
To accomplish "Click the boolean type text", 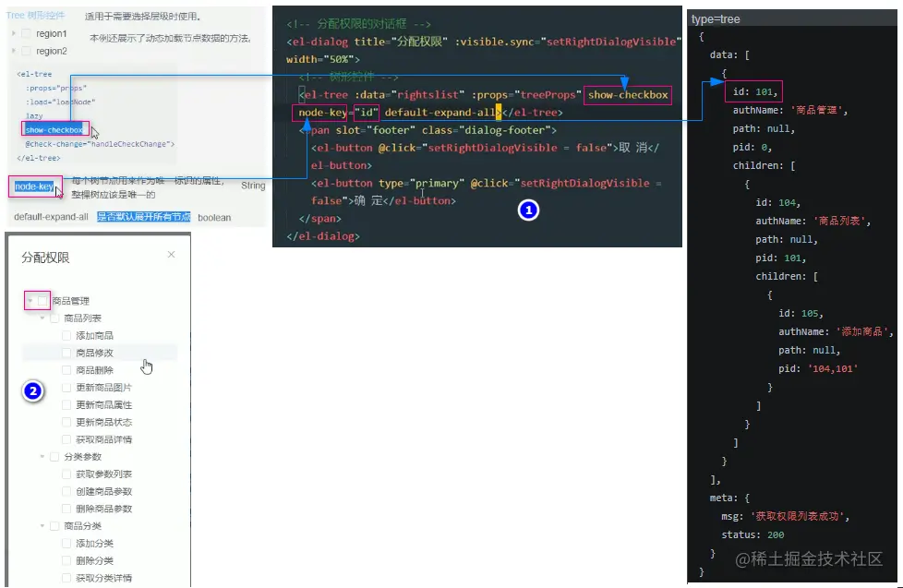I will [x=214, y=218].
